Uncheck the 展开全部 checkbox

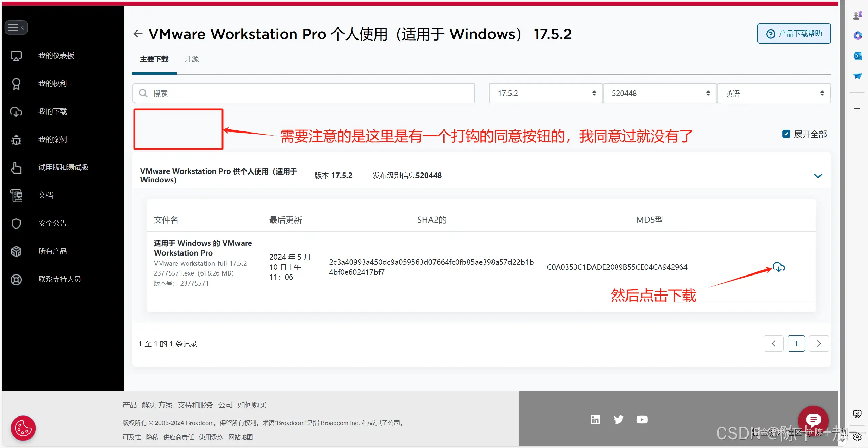click(x=786, y=134)
